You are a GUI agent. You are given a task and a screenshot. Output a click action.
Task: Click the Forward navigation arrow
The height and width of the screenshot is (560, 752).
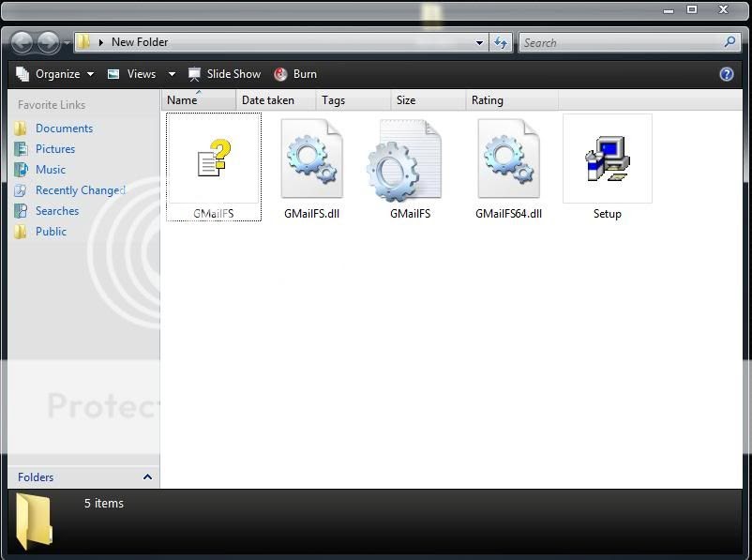tap(49, 43)
